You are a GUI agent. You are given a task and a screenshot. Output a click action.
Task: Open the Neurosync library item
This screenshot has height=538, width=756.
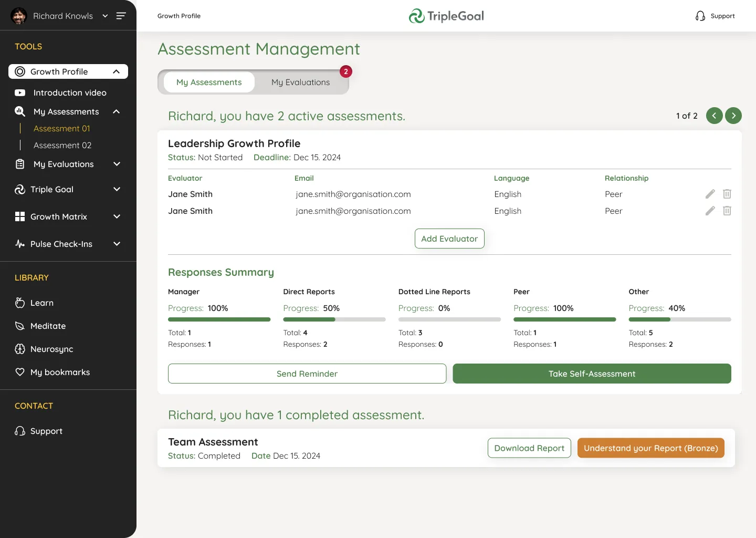pyautogui.click(x=19, y=349)
